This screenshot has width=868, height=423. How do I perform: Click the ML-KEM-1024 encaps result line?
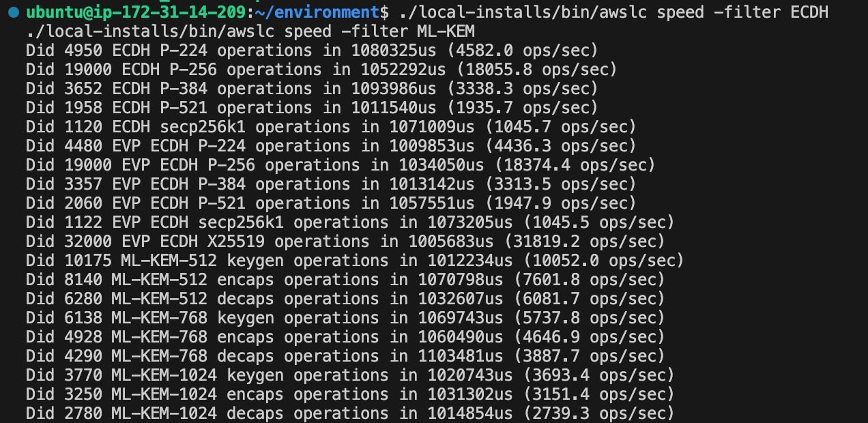pos(350,394)
